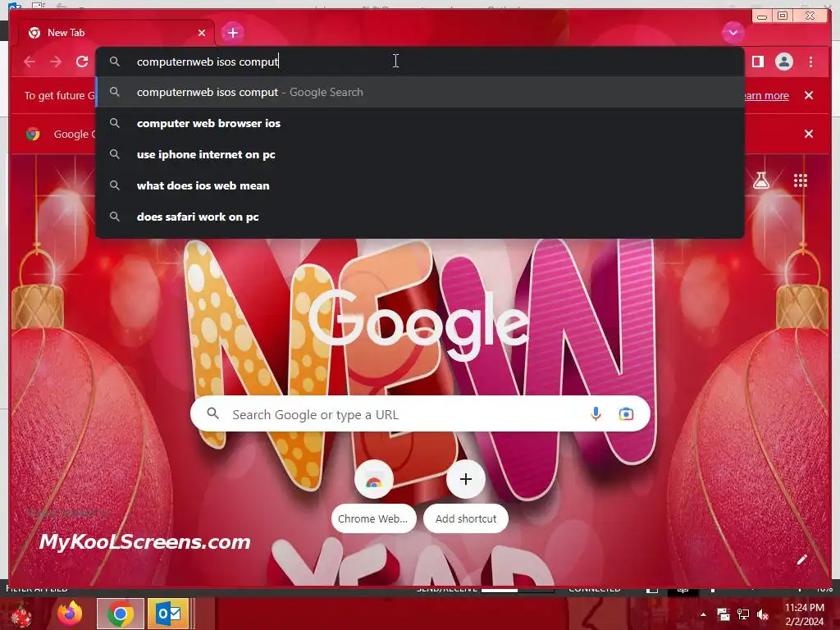Show hidden system tray icons
The width and height of the screenshot is (840, 630).
pos(703,614)
